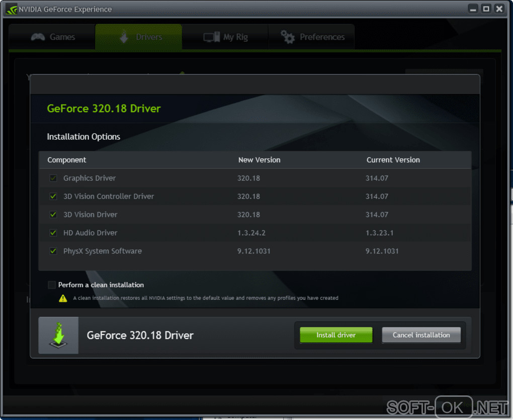Click the New Version column header
This screenshot has width=513, height=420.
[x=259, y=160]
